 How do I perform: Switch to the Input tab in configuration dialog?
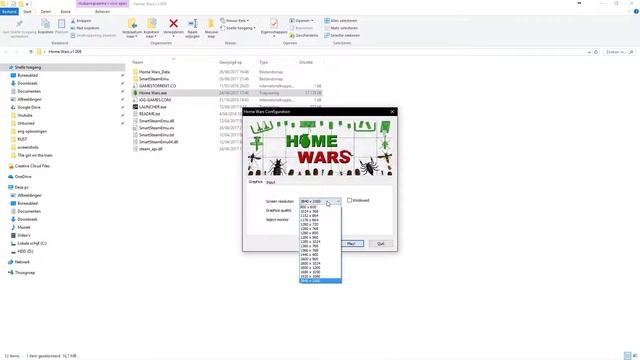pyautogui.click(x=271, y=182)
